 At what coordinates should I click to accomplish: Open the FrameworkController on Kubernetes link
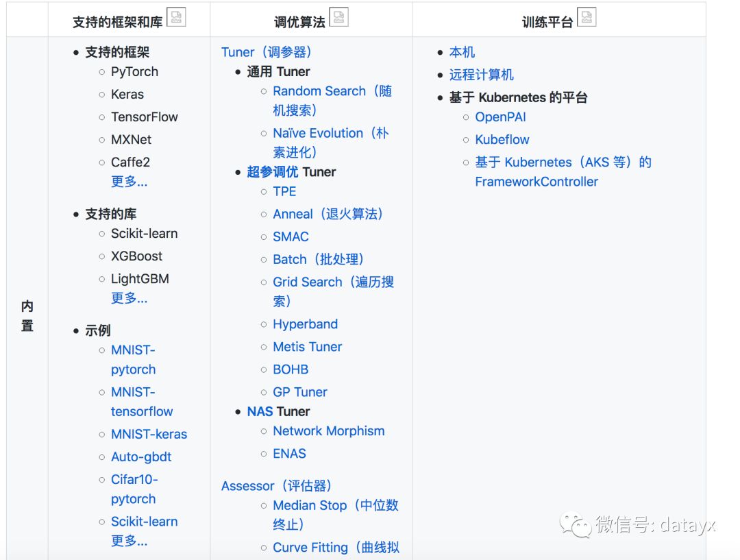tap(563, 172)
